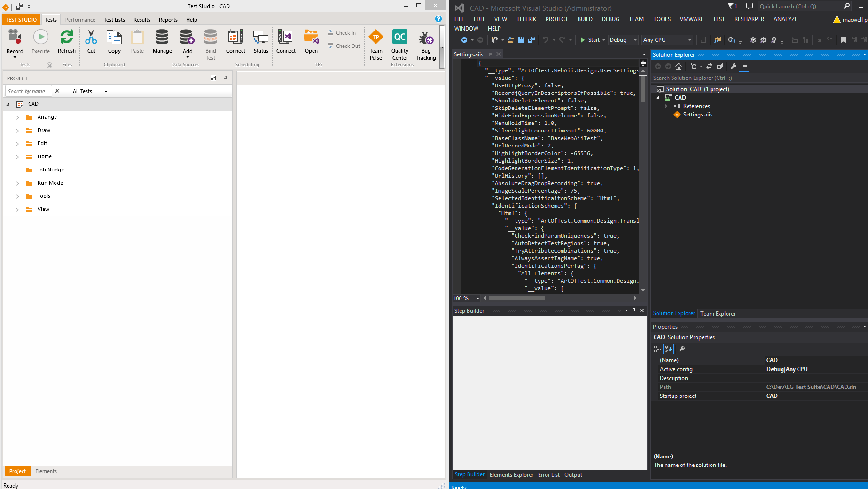Viewport: 868px width, 489px height.
Task: Launch Quality Center icon
Action: pyautogui.click(x=400, y=37)
